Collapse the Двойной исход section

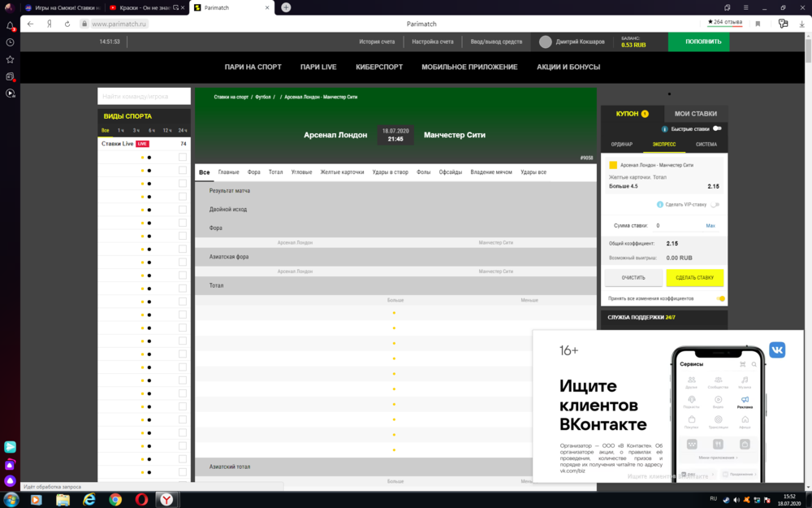pyautogui.click(x=395, y=210)
